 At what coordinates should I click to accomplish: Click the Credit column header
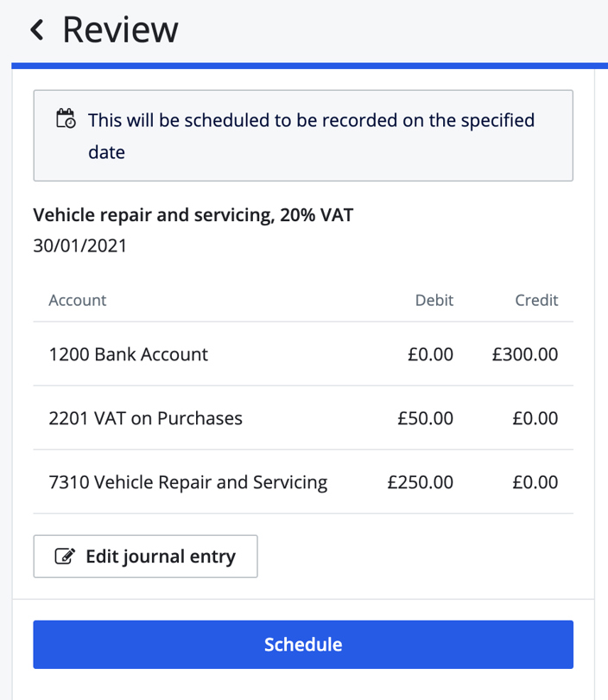pos(536,300)
